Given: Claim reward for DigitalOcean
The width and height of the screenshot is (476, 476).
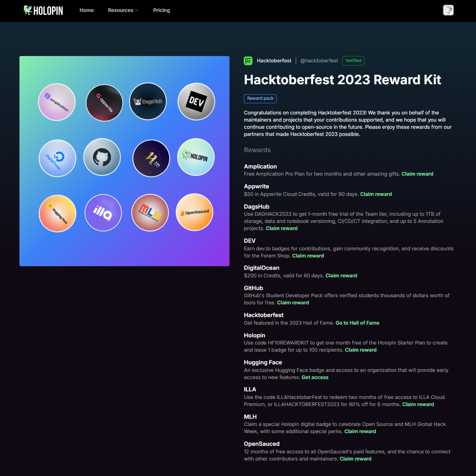Looking at the screenshot, I should [341, 276].
